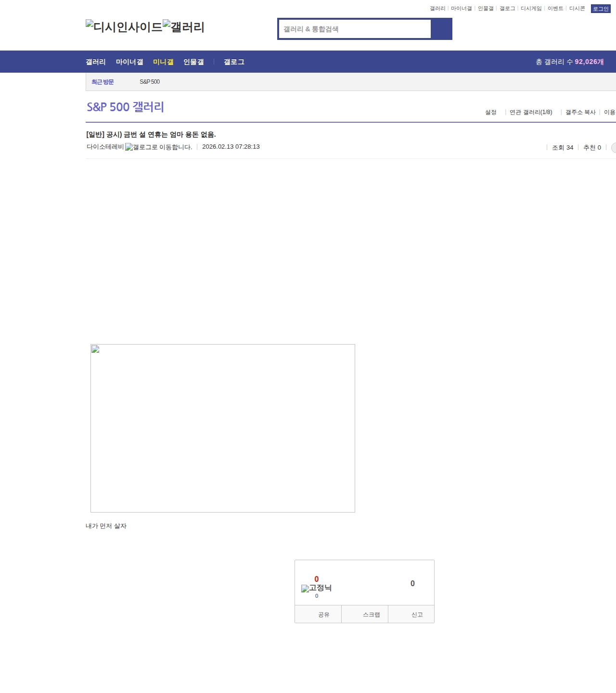Open the 마이너갤 tab in blue navbar
This screenshot has width=616, height=693.
(129, 62)
